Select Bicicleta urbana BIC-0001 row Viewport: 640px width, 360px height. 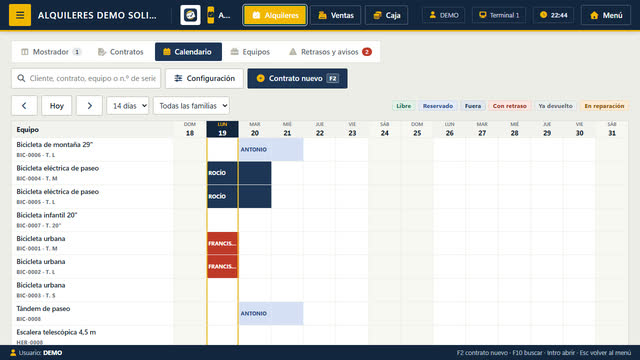92,243
